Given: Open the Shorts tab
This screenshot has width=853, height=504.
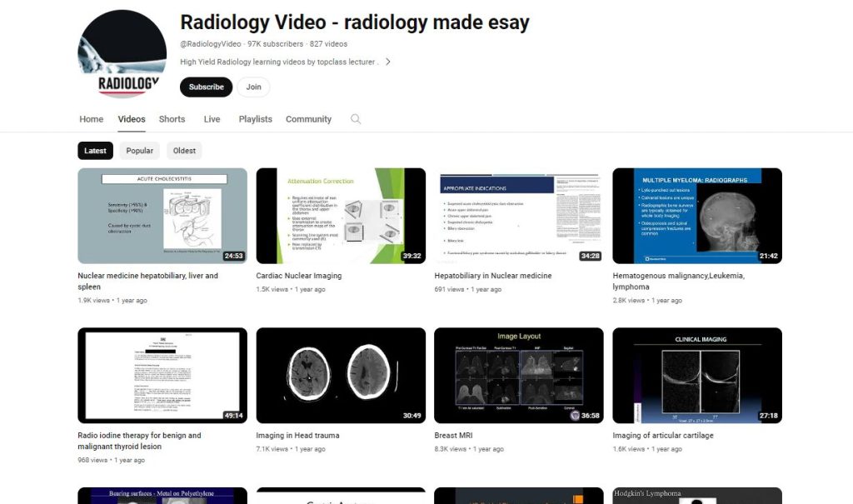Looking at the screenshot, I should click(172, 119).
